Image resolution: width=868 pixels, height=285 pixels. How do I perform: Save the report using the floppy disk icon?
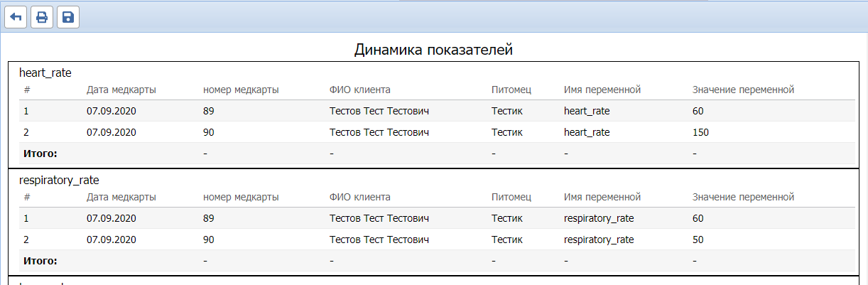point(68,17)
